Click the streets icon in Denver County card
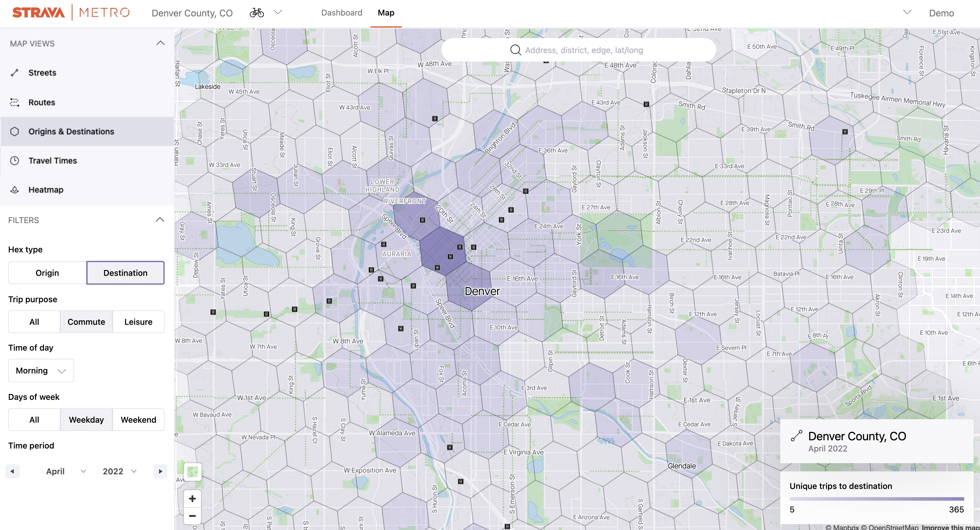Screen dimensions: 980x530 click(x=796, y=436)
